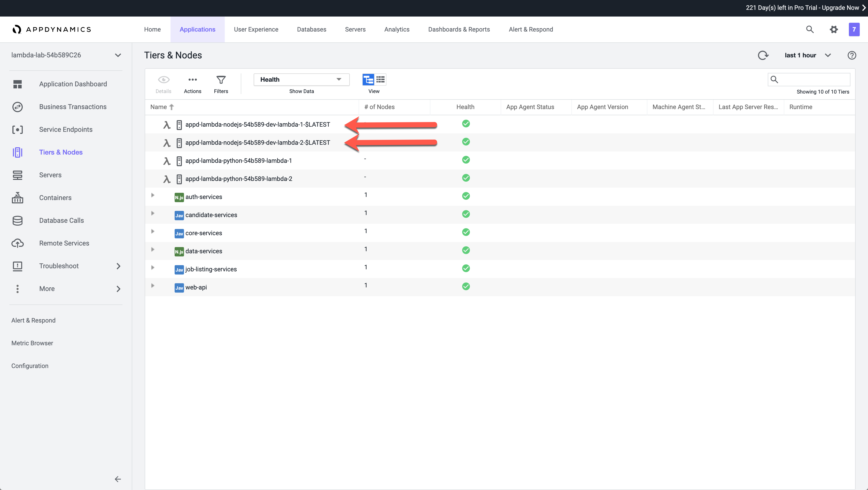Go to the Databases tab
Image resolution: width=868 pixels, height=490 pixels.
311,29
